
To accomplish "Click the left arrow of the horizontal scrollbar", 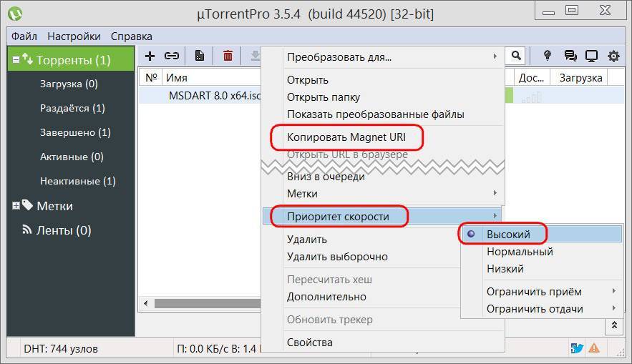I will click(145, 303).
